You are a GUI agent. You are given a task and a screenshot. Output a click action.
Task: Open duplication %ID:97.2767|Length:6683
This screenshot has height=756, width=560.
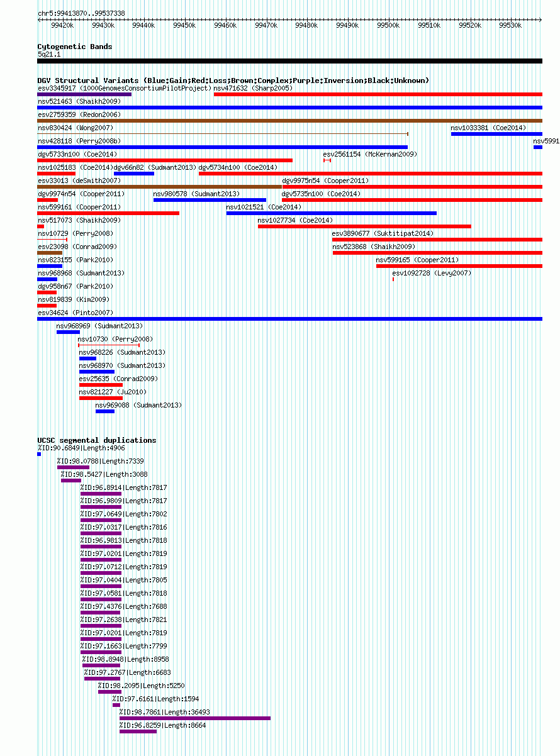[x=103, y=679]
